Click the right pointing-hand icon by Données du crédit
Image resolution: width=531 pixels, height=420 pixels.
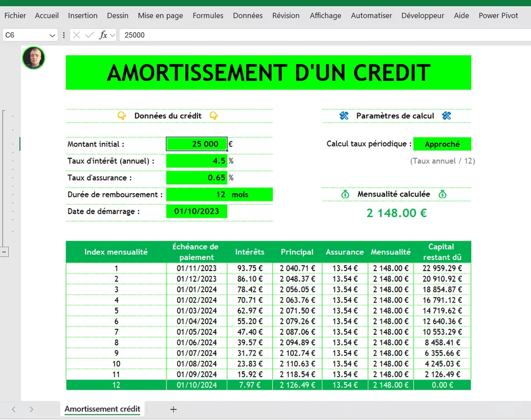pos(214,116)
